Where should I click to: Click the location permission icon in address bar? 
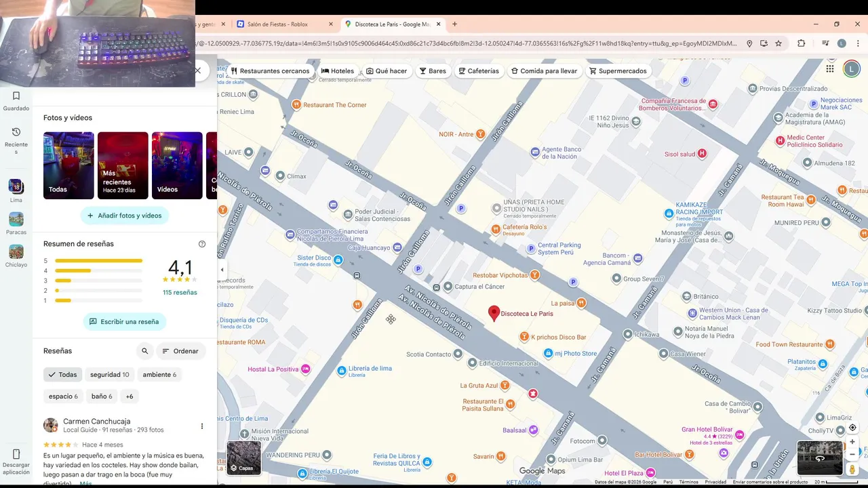(749, 43)
